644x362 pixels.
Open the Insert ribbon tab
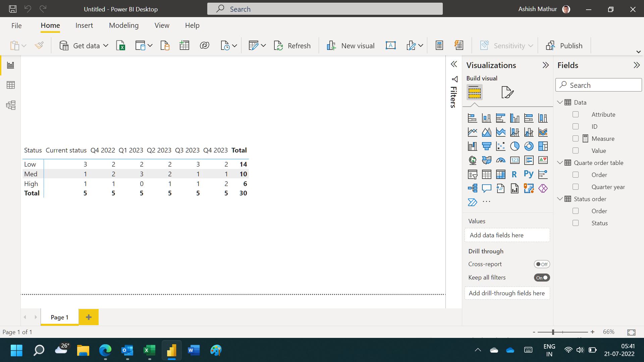point(84,25)
